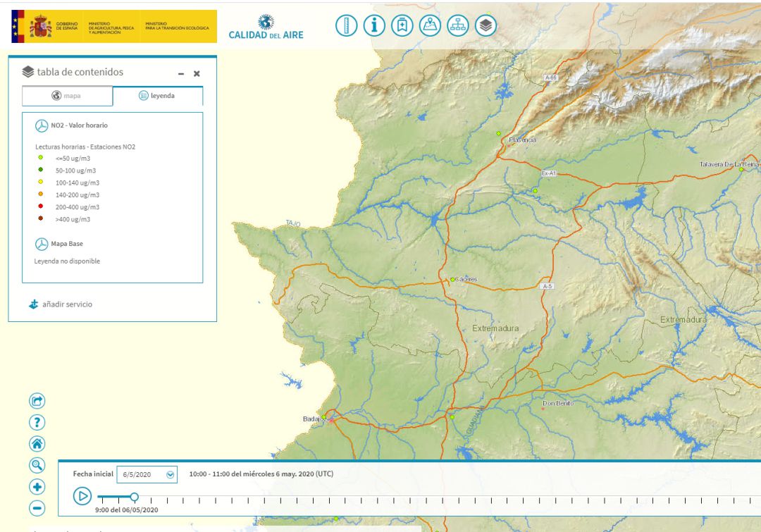Open the measure ruler tool
The image size is (761, 532).
pyautogui.click(x=347, y=25)
